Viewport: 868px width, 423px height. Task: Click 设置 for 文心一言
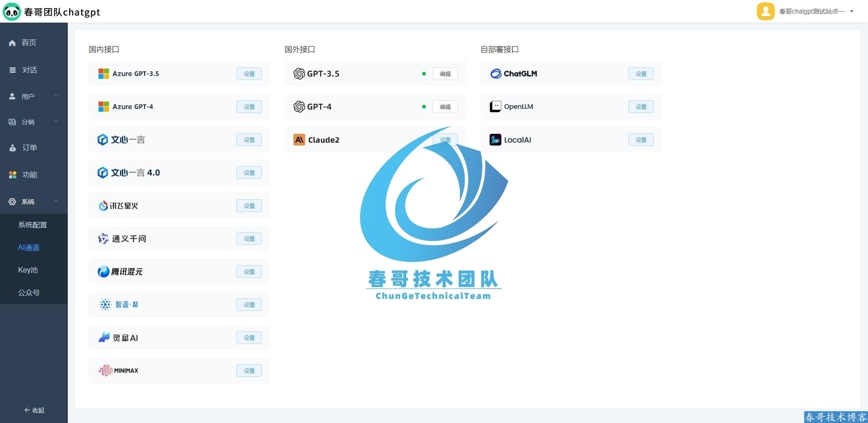point(249,140)
